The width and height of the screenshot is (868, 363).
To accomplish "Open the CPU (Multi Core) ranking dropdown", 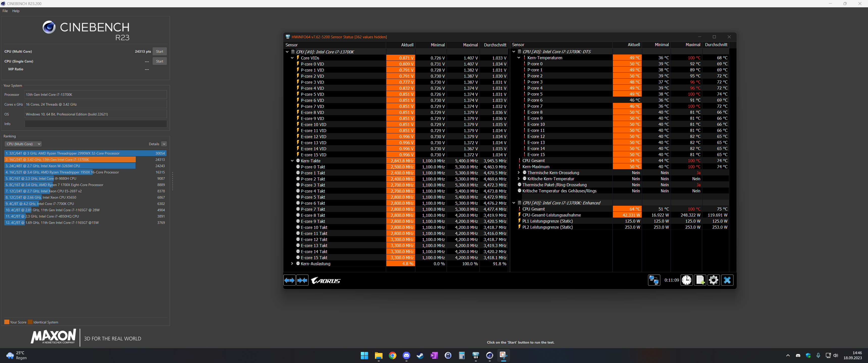I will point(23,144).
